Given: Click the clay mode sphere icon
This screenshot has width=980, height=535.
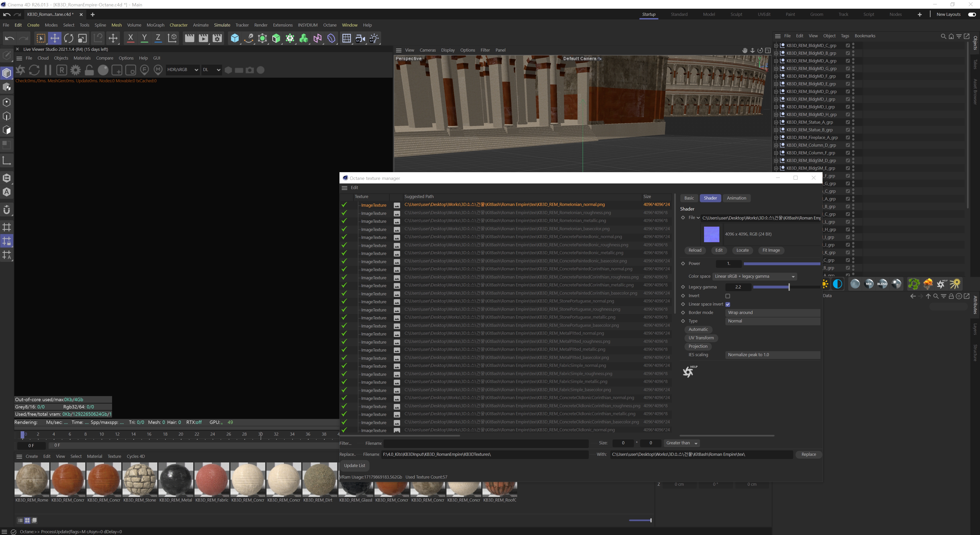Looking at the screenshot, I should [103, 70].
